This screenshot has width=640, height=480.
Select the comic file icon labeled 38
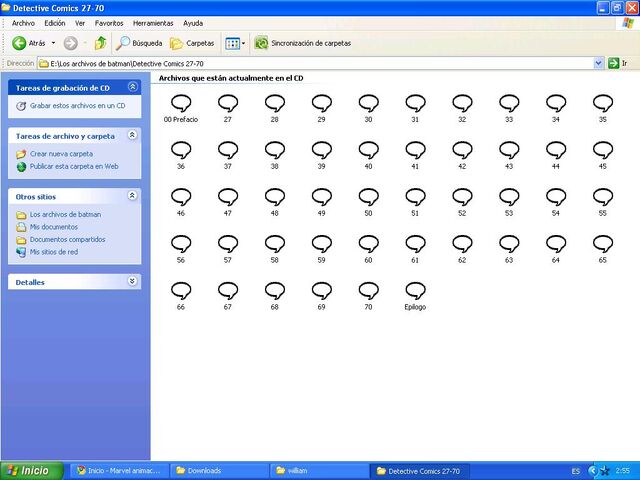275,150
